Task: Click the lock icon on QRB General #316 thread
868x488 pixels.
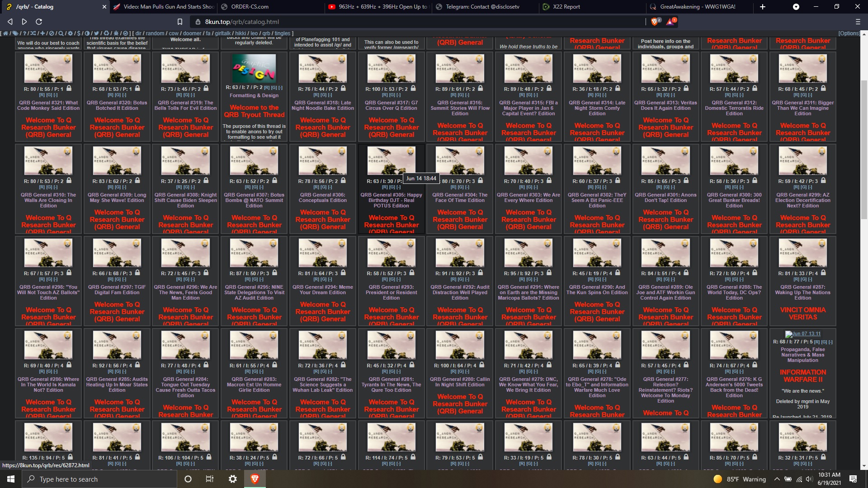Action: click(x=480, y=89)
